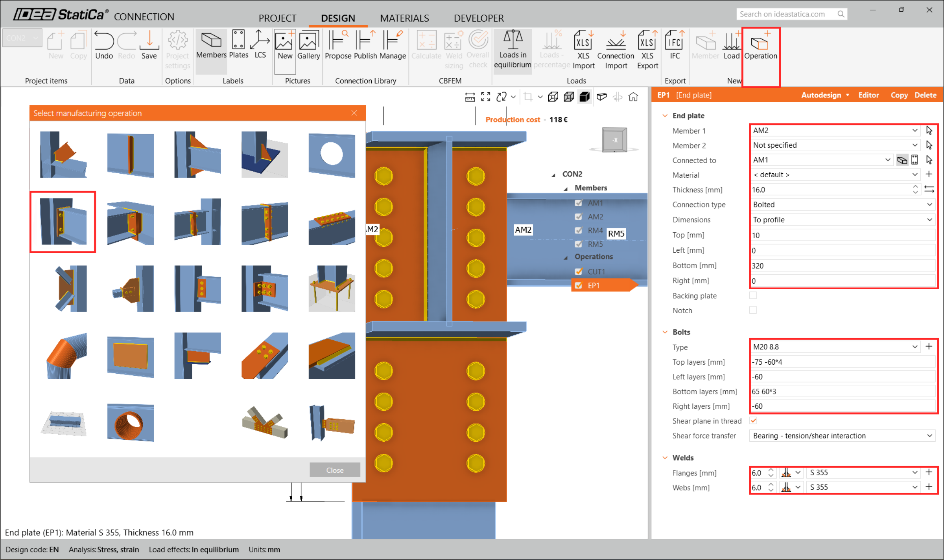
Task: Switch to the MATERIALS tab
Action: click(404, 18)
